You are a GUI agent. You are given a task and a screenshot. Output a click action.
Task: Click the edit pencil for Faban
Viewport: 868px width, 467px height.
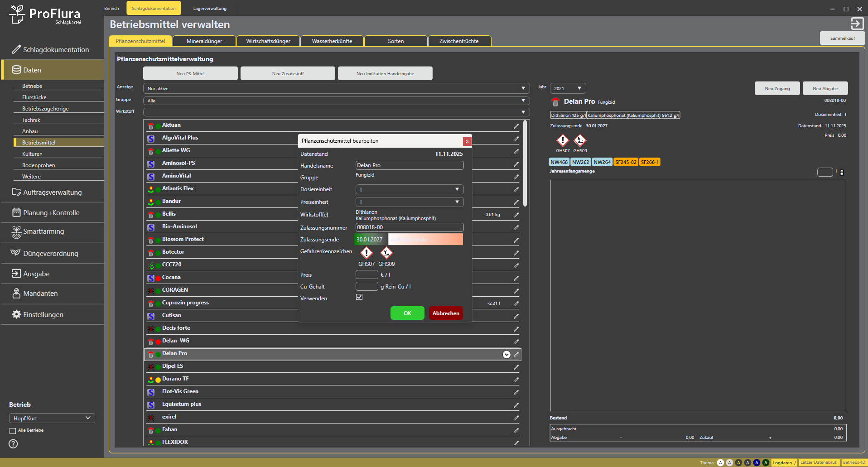pos(516,430)
